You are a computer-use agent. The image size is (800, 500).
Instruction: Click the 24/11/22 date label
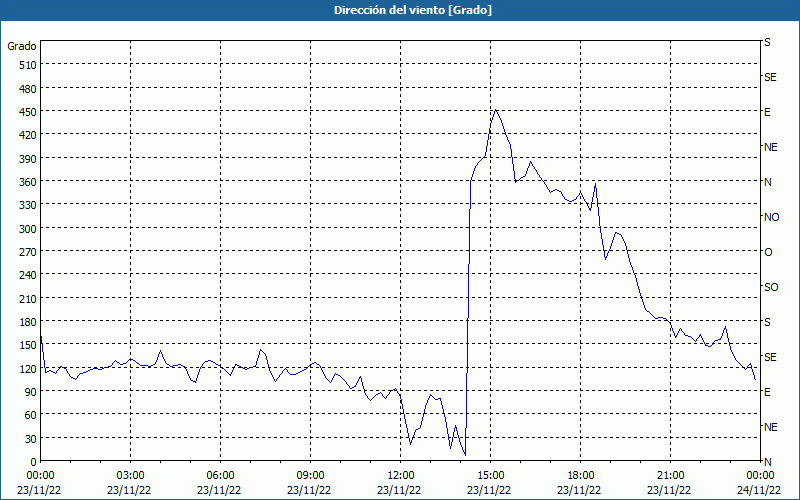point(760,490)
